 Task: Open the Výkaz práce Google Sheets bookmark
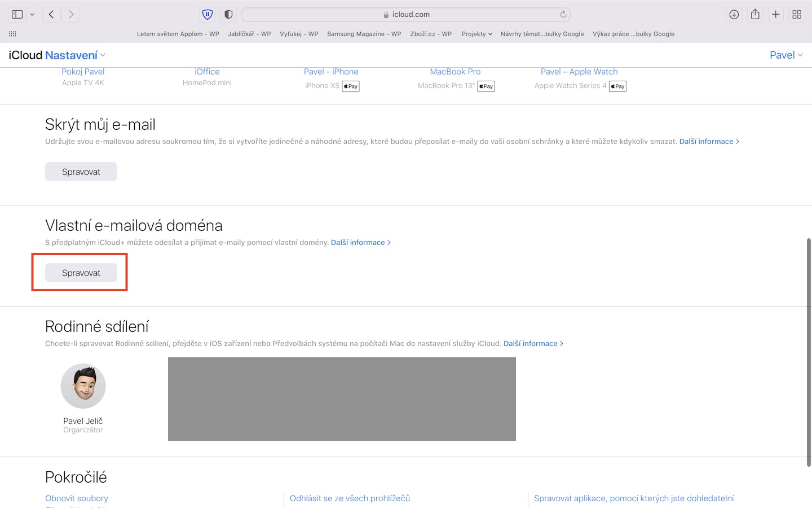click(x=633, y=34)
